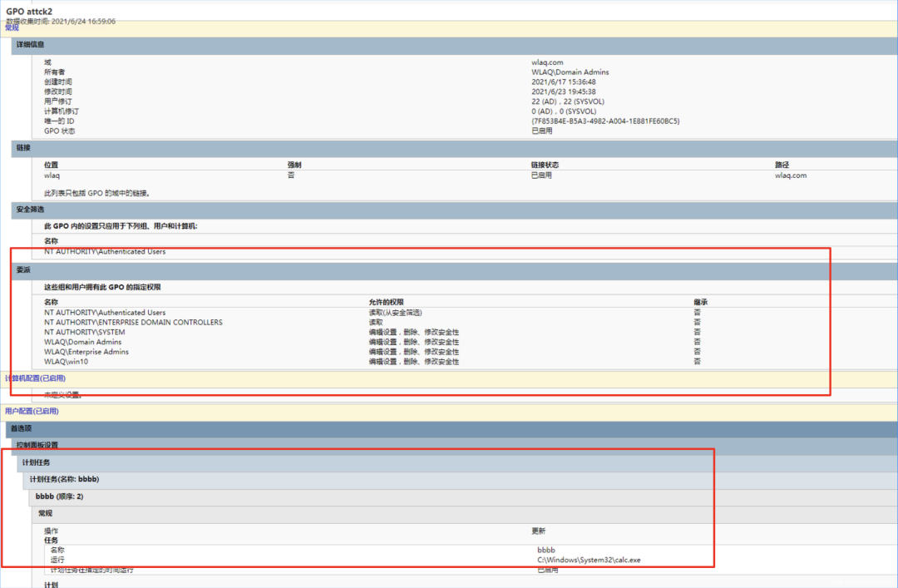The width and height of the screenshot is (898, 588).
Task: Select task name value bbbb in 任务 table
Action: pos(546,550)
